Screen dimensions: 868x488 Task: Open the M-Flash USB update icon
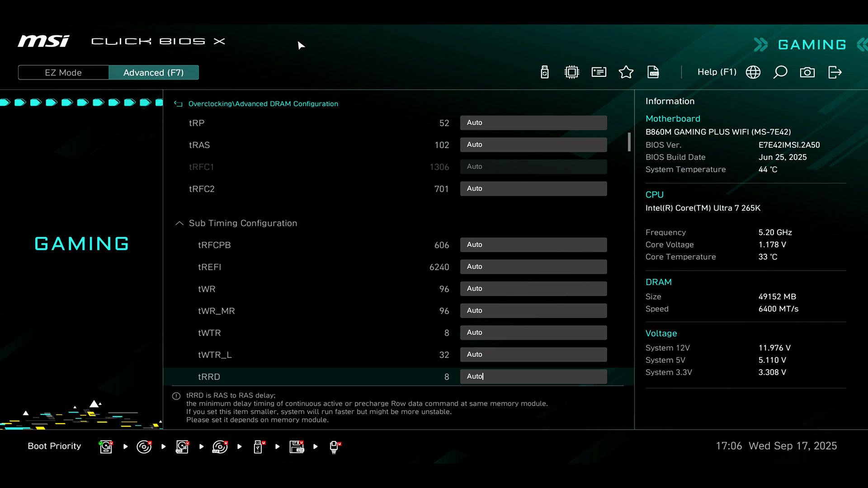544,72
